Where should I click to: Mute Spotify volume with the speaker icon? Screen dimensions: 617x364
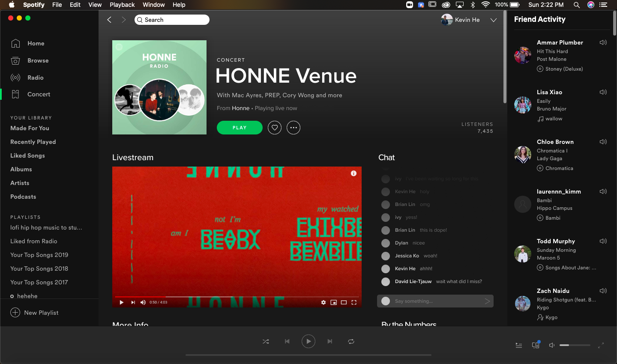(x=552, y=345)
